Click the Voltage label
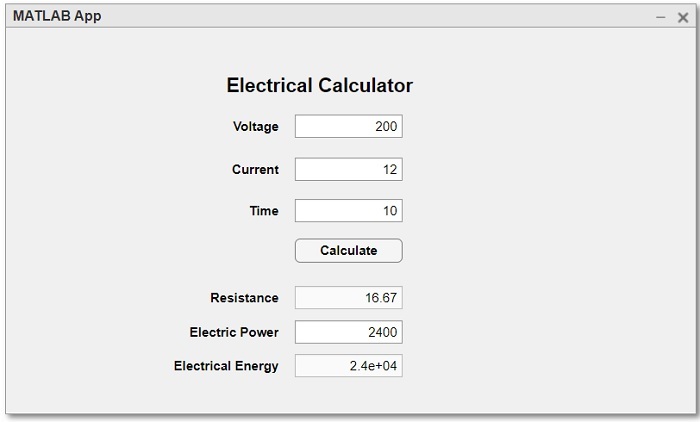Image resolution: width=700 pixels, height=422 pixels. point(256,127)
